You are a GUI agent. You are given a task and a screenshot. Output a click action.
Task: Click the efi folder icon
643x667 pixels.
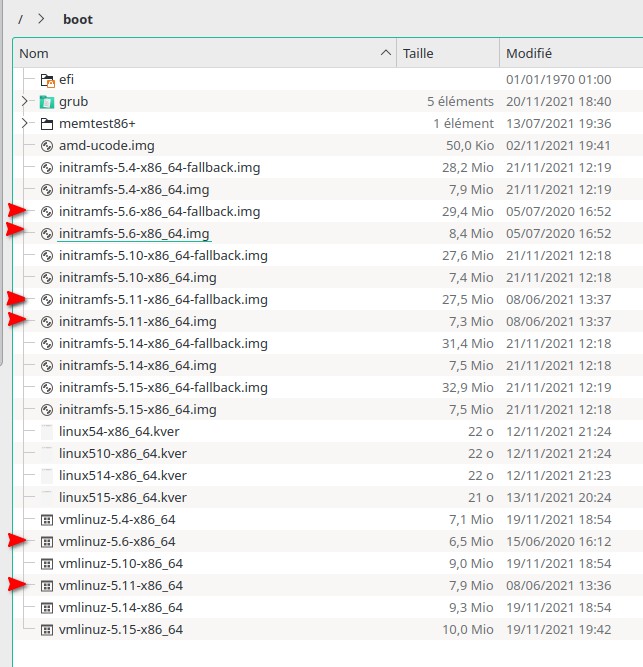[47, 80]
